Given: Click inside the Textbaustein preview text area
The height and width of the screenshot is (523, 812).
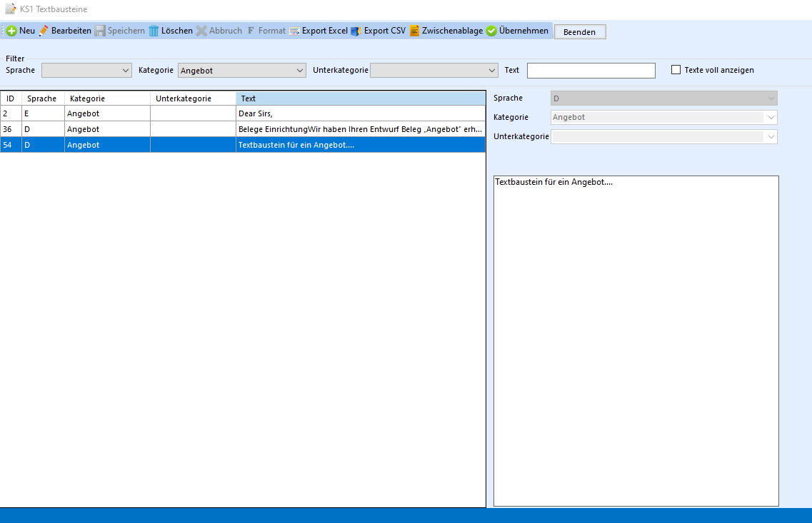Looking at the screenshot, I should (x=636, y=342).
